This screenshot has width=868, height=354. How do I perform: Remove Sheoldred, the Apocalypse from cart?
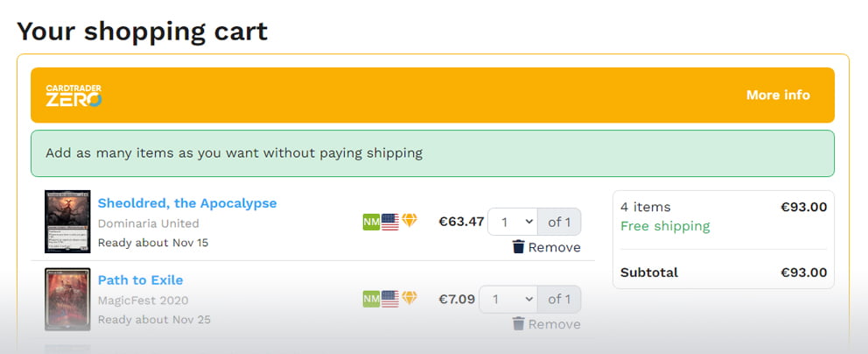[x=554, y=247]
